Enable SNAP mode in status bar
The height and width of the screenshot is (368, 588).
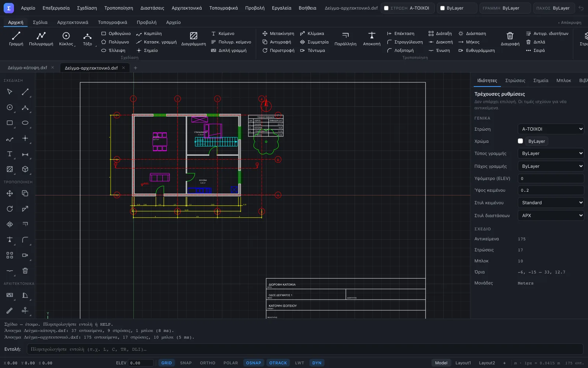tap(186, 363)
